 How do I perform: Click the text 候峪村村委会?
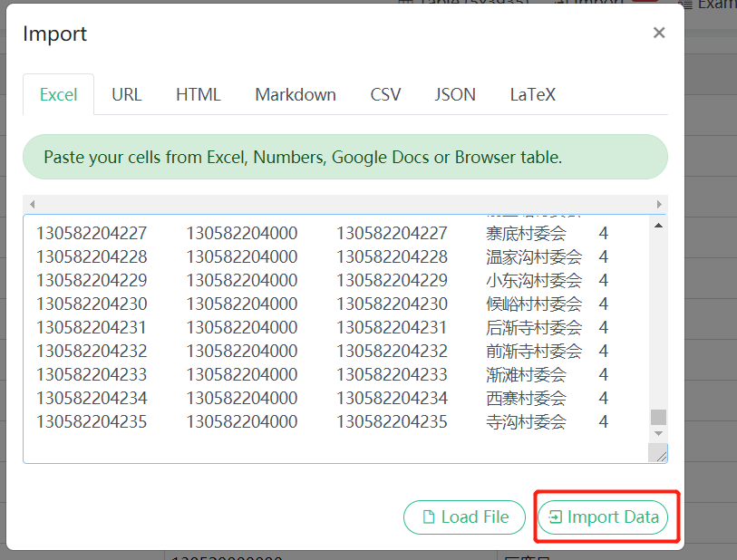[534, 304]
